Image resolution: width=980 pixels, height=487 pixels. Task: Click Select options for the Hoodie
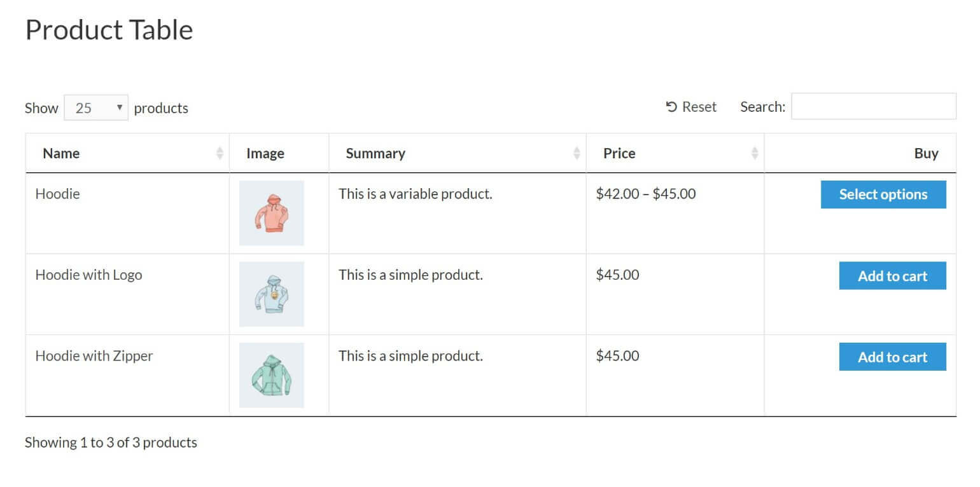pos(883,194)
